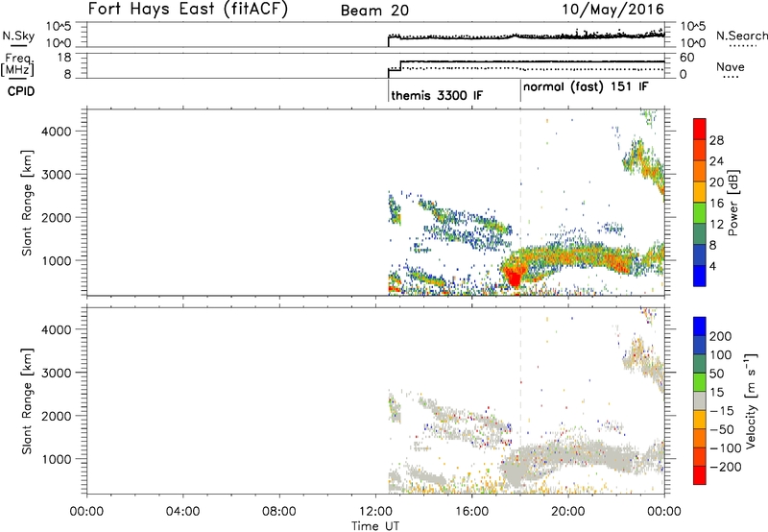
Task: Click the '04:00' time axis label
Action: (183, 512)
